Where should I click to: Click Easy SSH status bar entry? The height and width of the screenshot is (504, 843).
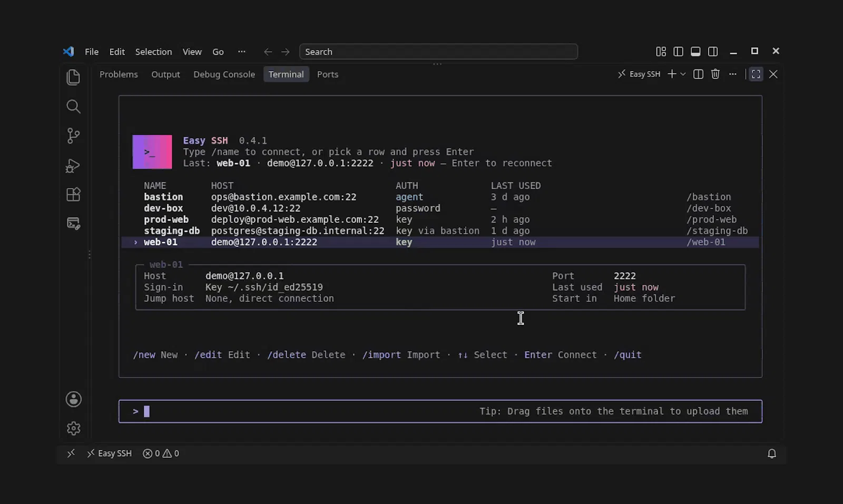coord(109,453)
